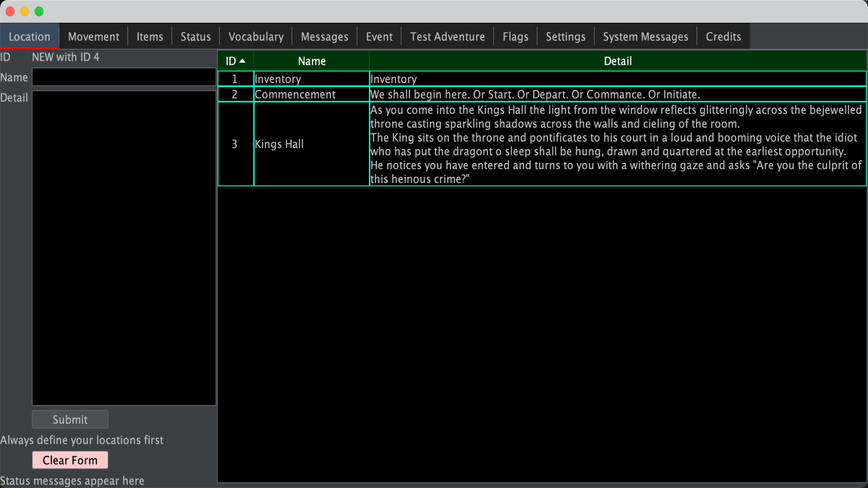
Task: Switch to the Status tab
Action: (x=196, y=36)
